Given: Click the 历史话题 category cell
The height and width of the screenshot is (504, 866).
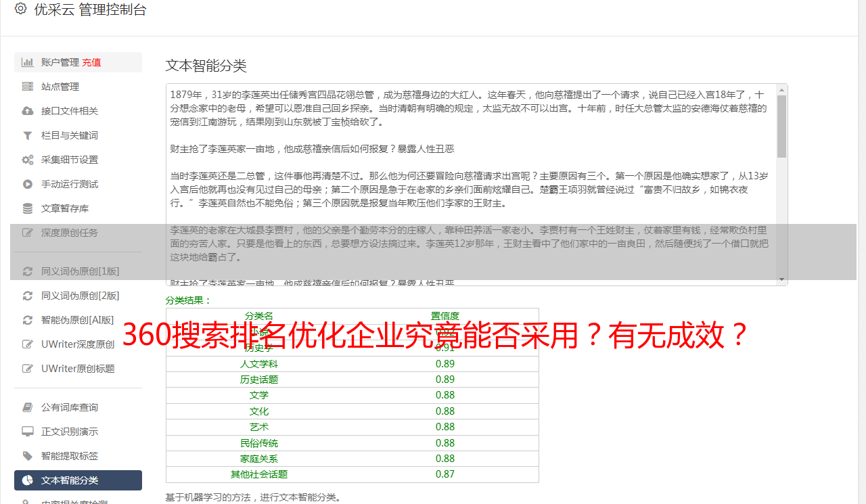Looking at the screenshot, I should 258,380.
